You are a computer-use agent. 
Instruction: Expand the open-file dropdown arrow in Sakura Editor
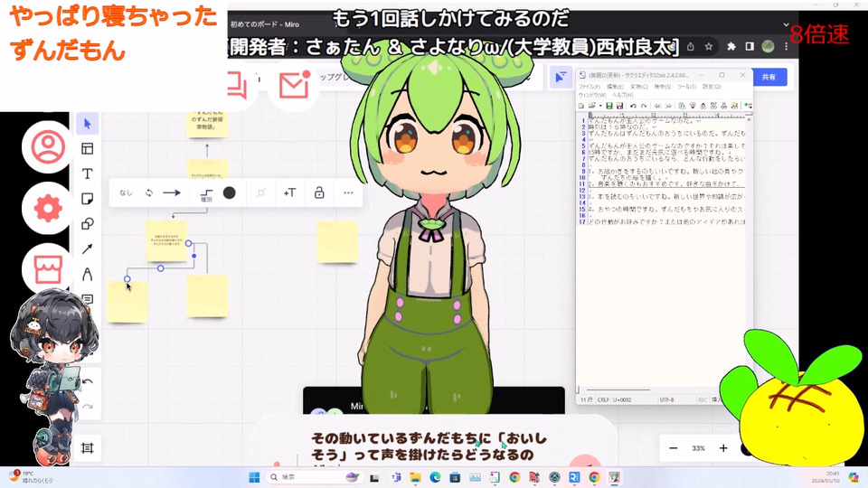click(x=600, y=106)
